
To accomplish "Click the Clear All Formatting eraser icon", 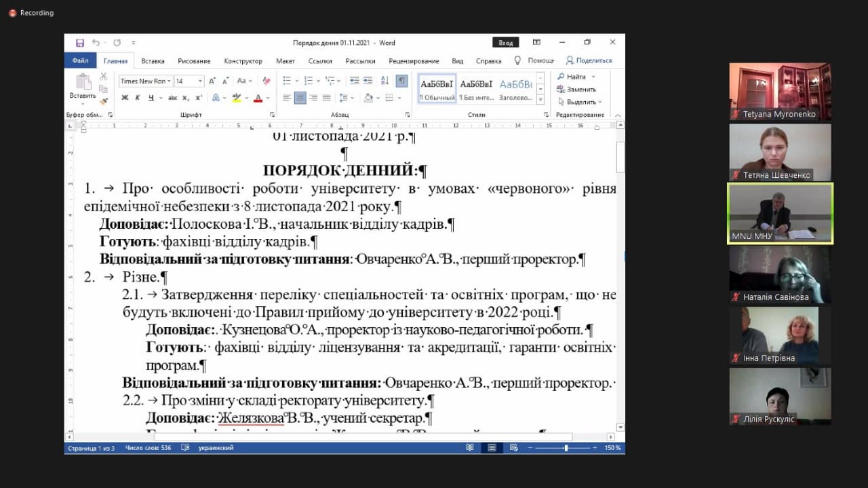I will 267,81.
